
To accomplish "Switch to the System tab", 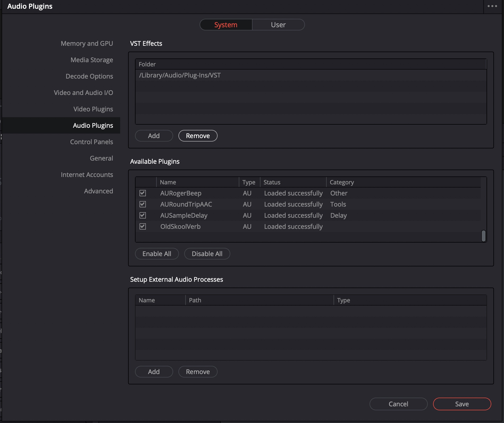I will [x=226, y=25].
